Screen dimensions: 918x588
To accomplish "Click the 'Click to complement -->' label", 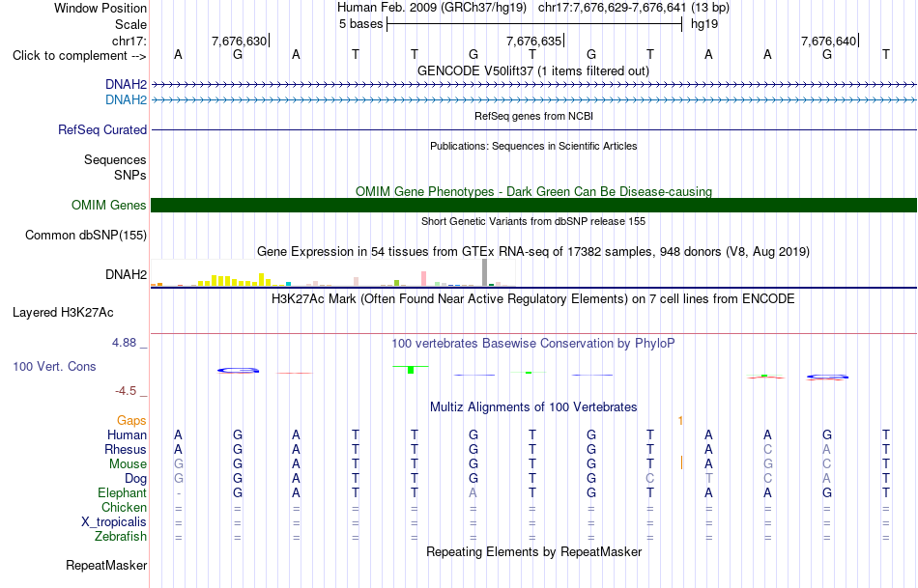I will coord(79,56).
